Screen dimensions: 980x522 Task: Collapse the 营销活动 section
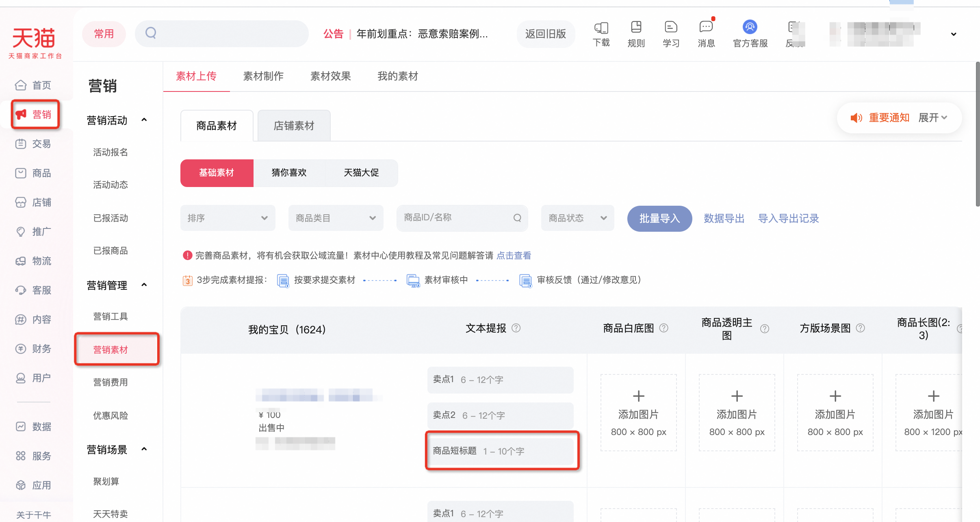pos(144,120)
